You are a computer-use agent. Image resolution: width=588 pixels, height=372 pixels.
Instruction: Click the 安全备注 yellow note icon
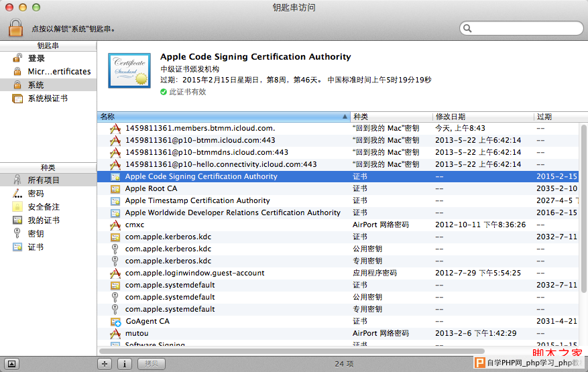click(x=17, y=206)
